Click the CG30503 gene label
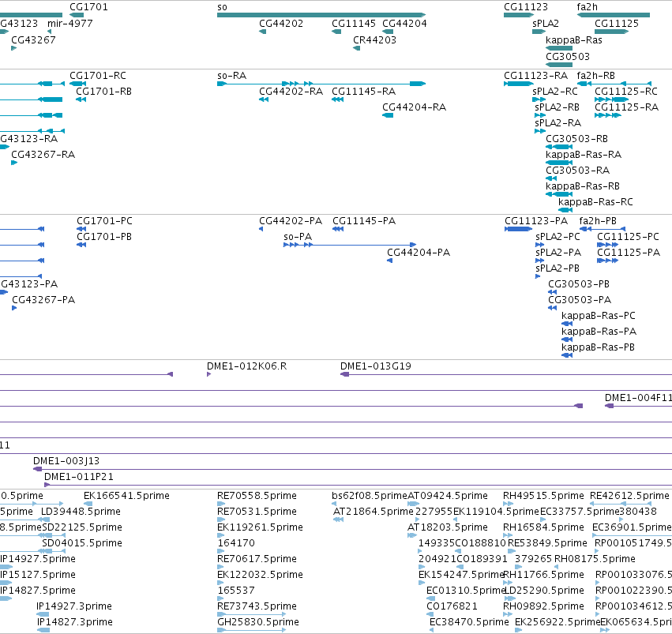The width and height of the screenshot is (672, 634). 568,57
